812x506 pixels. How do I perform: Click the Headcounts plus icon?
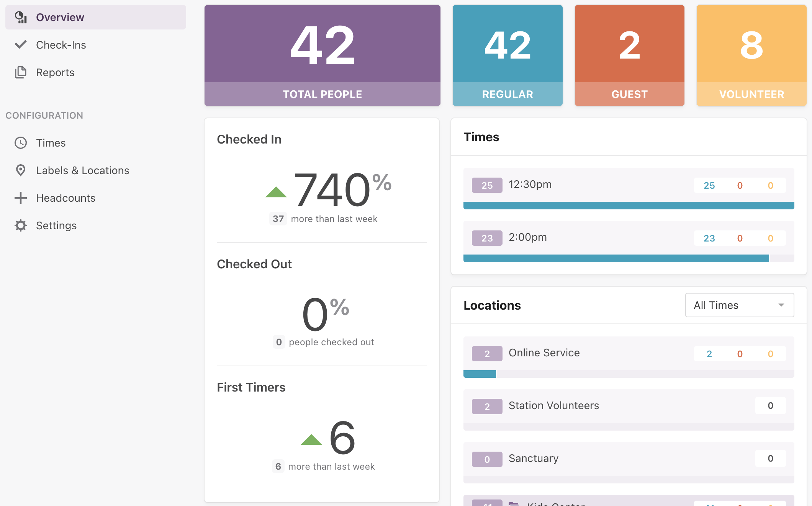tap(21, 198)
